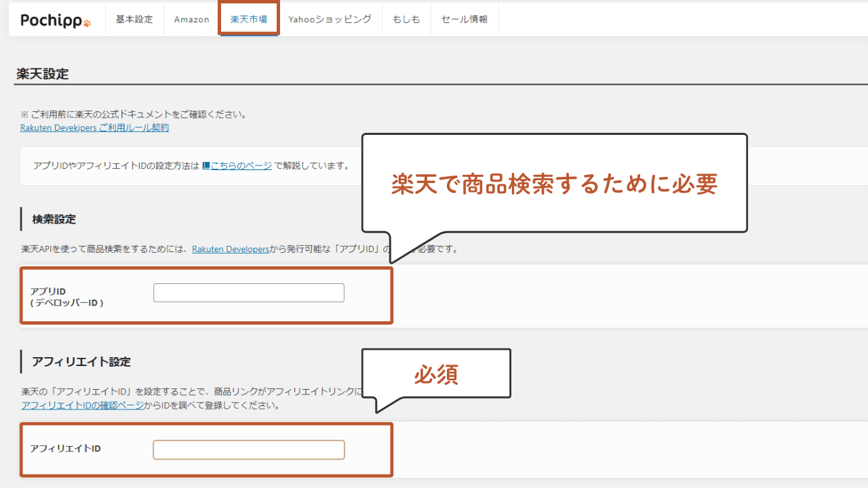Click the 楽天設定 heading text

pos(43,74)
